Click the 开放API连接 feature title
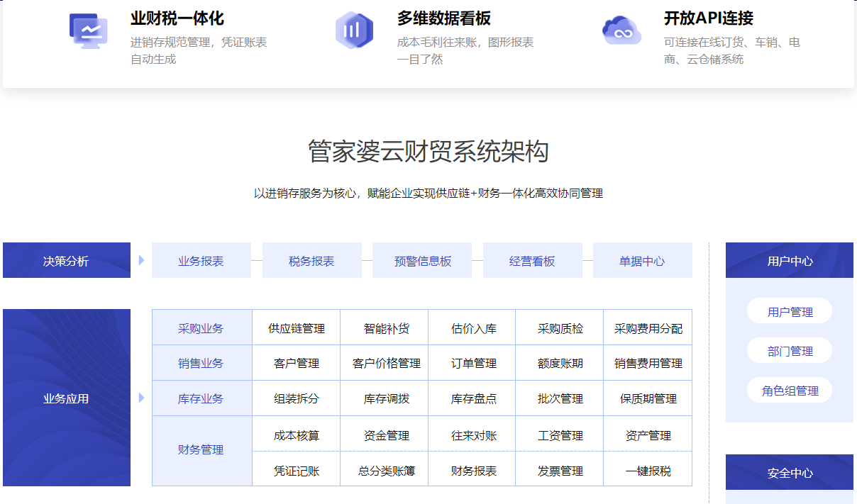 [x=709, y=18]
